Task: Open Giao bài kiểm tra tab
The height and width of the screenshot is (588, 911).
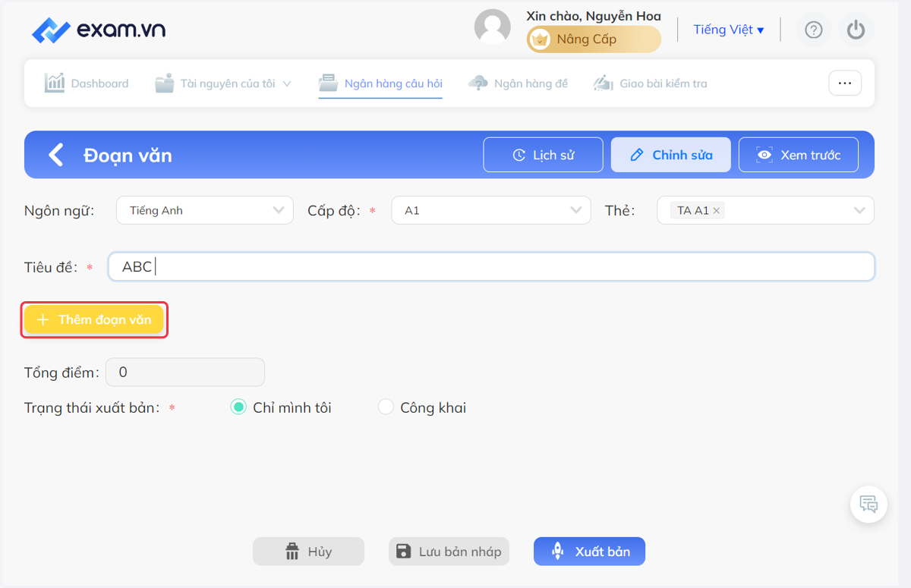Action: [650, 83]
